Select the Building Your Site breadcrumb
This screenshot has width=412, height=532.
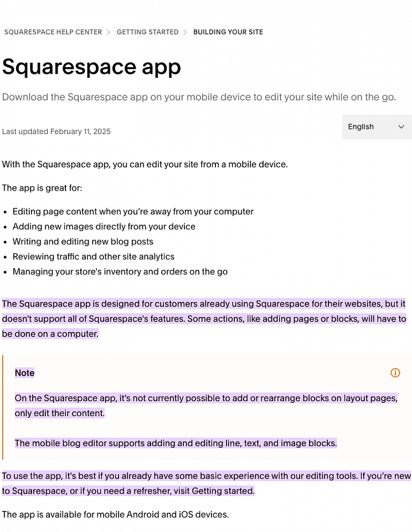pos(228,32)
